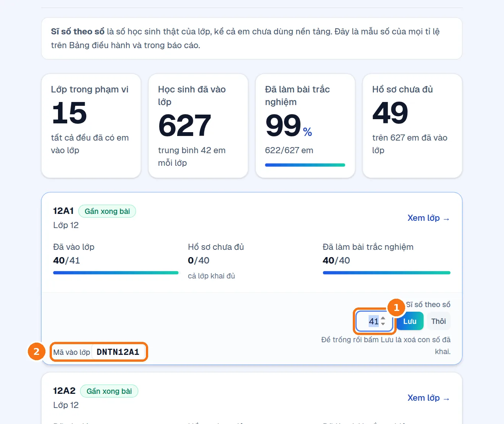
Task: Click the 12A1 class title
Action: (x=63, y=211)
